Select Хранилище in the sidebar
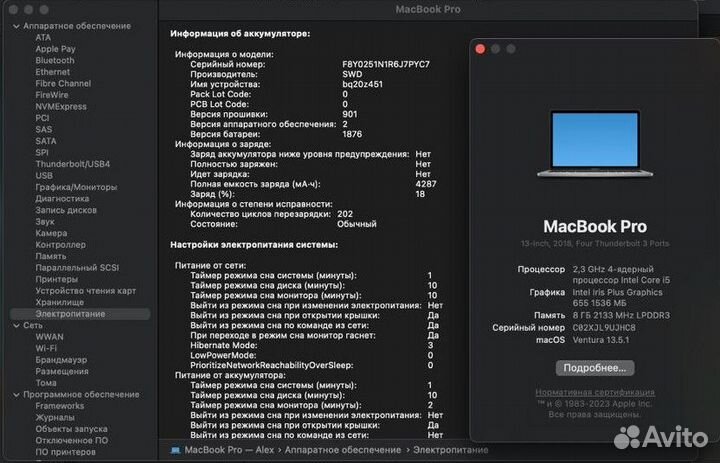 [x=60, y=302]
